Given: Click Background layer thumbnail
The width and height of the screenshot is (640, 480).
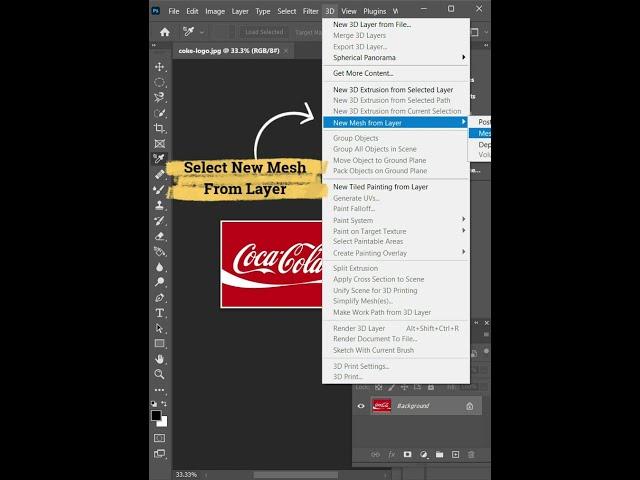Looking at the screenshot, I should (x=382, y=406).
